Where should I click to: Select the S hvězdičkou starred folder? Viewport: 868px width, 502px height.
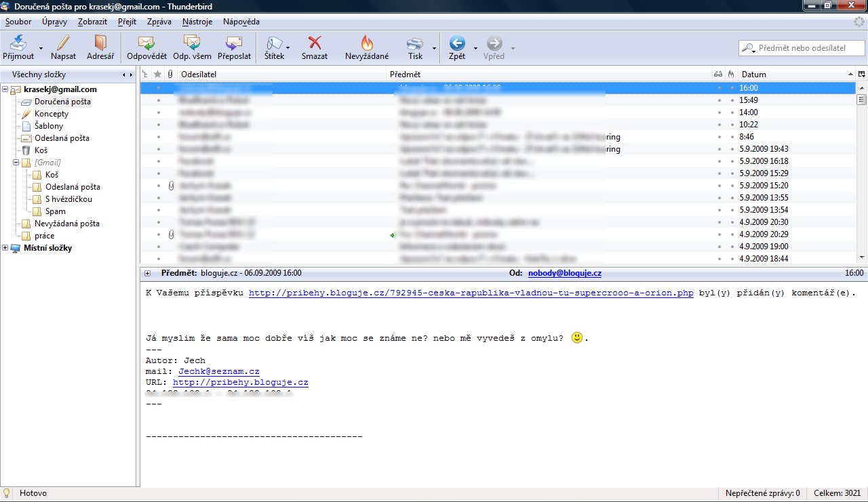tap(68, 199)
